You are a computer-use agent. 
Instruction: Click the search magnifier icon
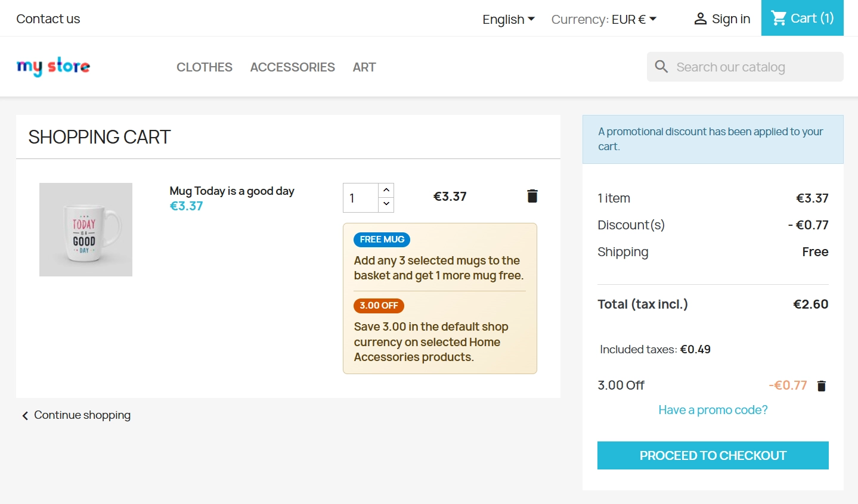click(x=661, y=66)
